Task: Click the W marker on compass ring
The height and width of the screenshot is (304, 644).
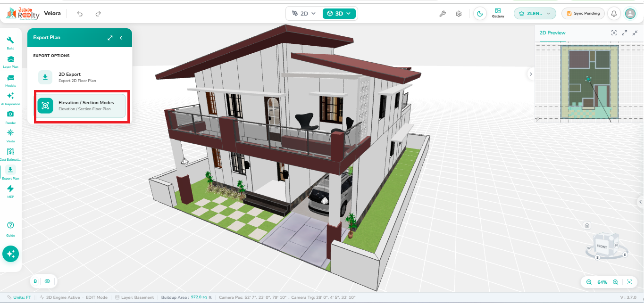Action: (x=589, y=248)
